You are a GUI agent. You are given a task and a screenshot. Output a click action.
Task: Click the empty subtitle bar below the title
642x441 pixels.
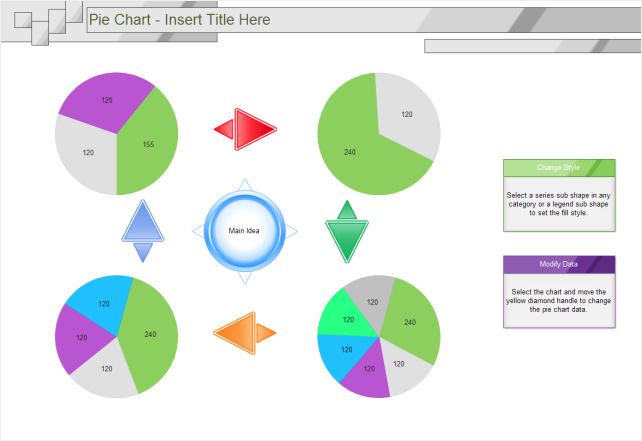click(532, 46)
